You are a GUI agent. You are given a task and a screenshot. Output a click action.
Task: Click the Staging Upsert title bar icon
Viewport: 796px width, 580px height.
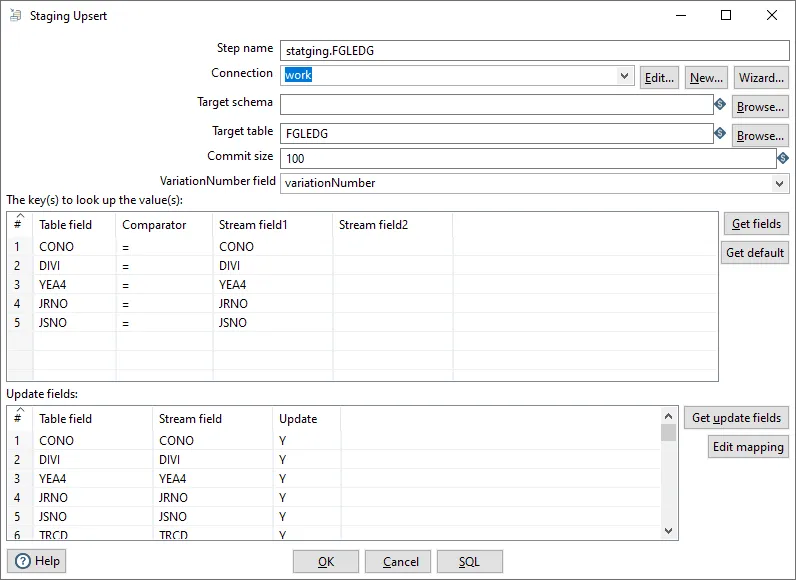point(14,16)
